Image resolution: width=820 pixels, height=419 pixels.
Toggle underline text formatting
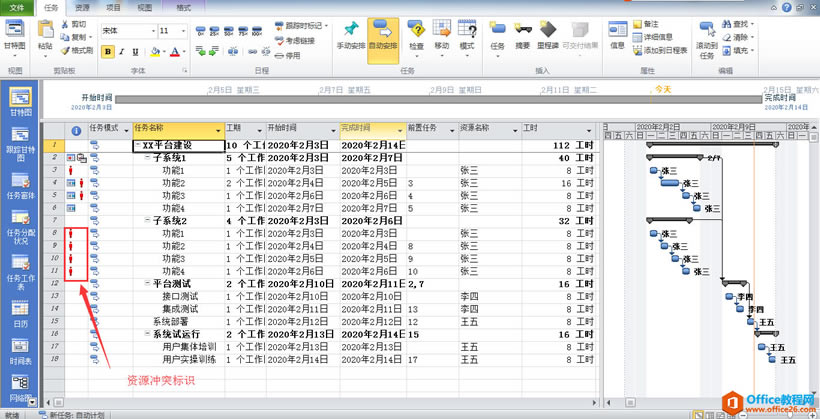click(136, 51)
